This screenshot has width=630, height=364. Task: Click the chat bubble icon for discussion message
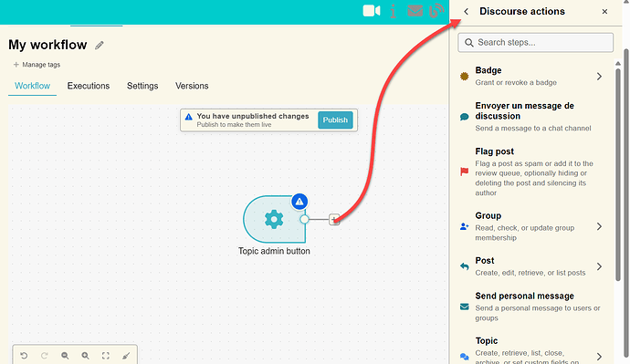coord(465,117)
